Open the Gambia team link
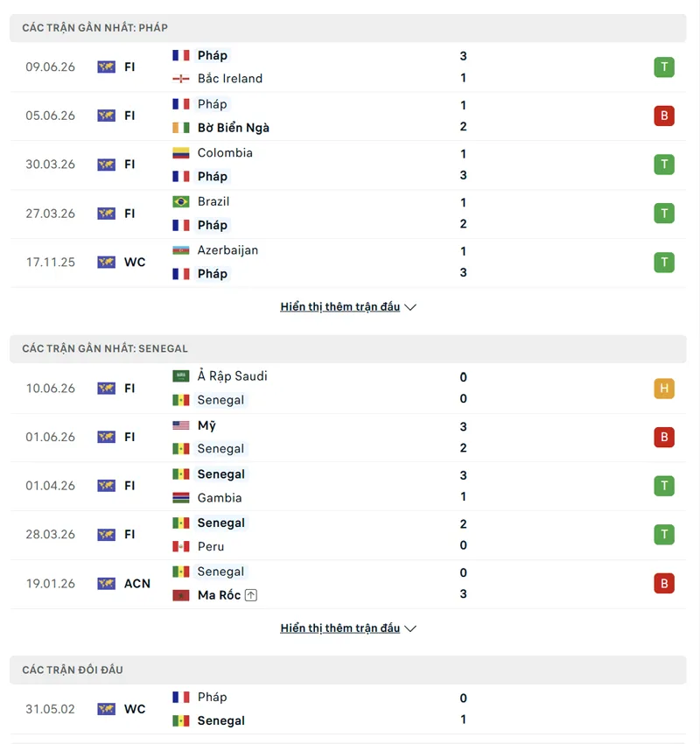Screen dimensions: 700x744 pyautogui.click(x=220, y=498)
